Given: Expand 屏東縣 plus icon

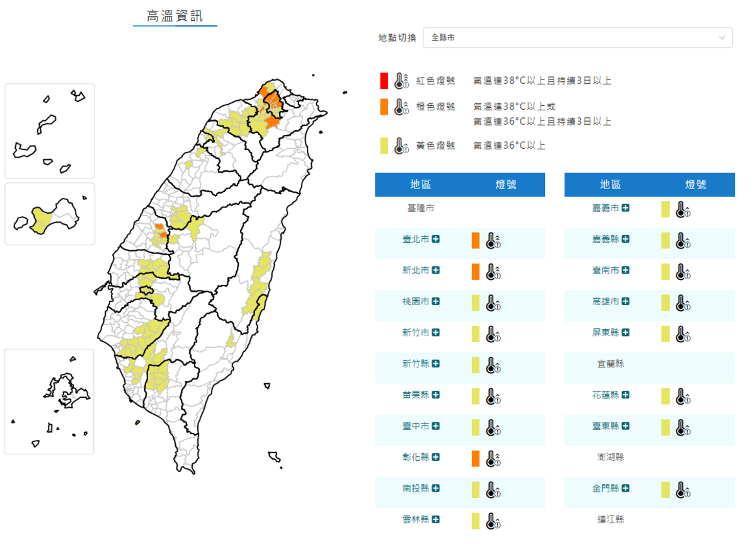Looking at the screenshot, I should click(x=626, y=332).
